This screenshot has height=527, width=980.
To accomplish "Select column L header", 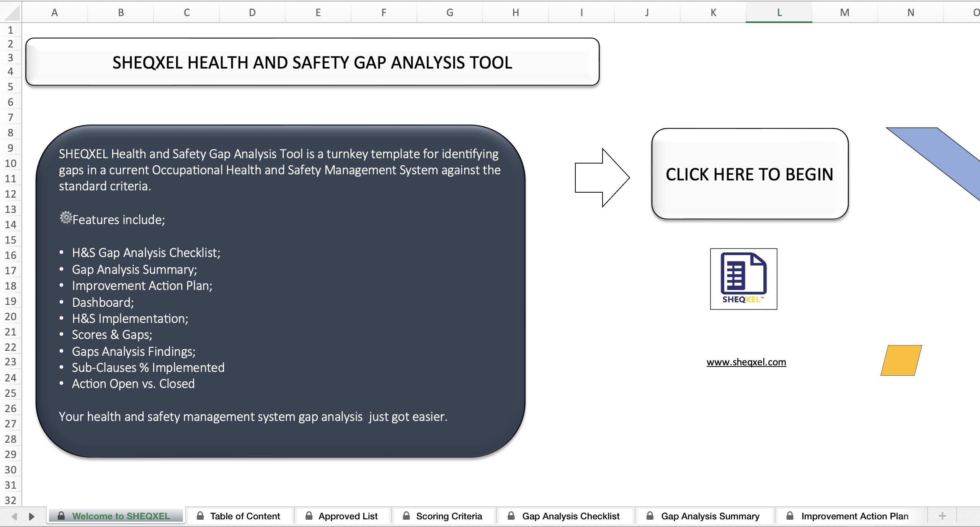I will [779, 12].
